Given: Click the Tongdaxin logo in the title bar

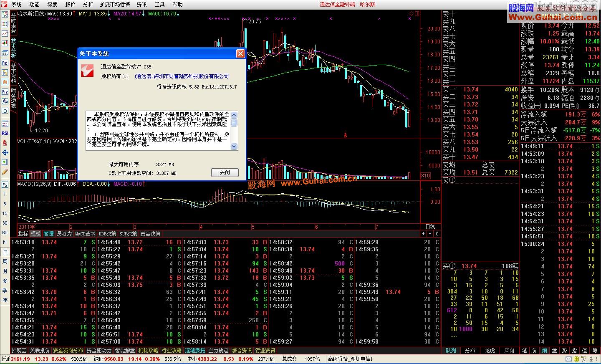Looking at the screenshot, I should pos(4,4).
